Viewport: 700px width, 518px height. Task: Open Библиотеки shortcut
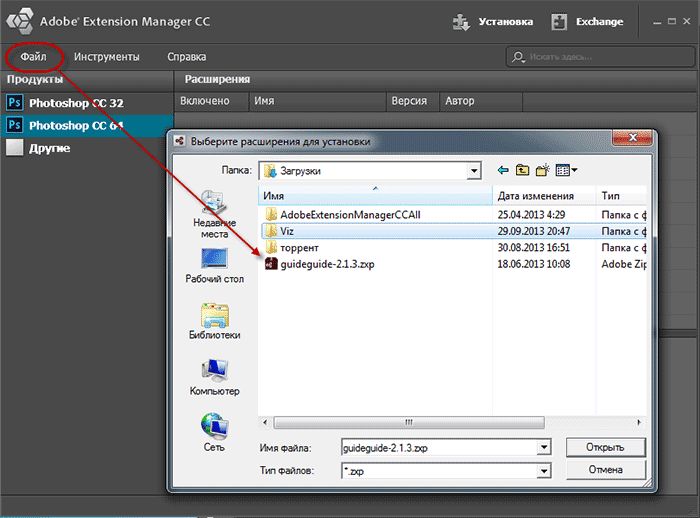[x=214, y=322]
